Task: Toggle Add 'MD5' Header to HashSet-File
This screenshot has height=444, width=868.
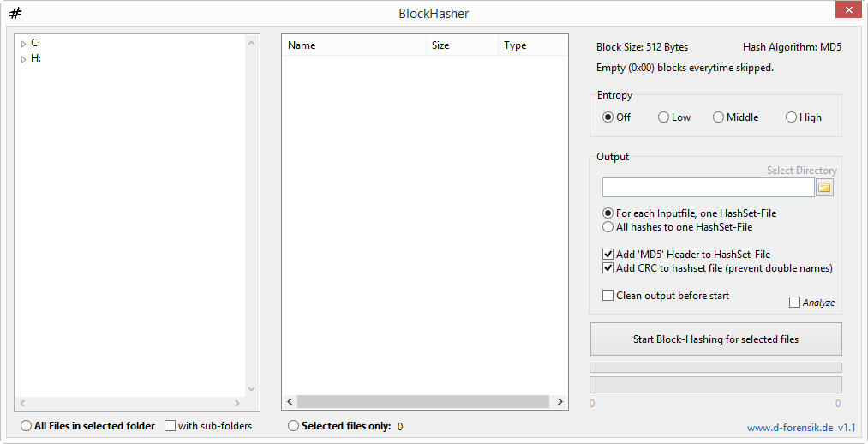Action: coord(608,255)
